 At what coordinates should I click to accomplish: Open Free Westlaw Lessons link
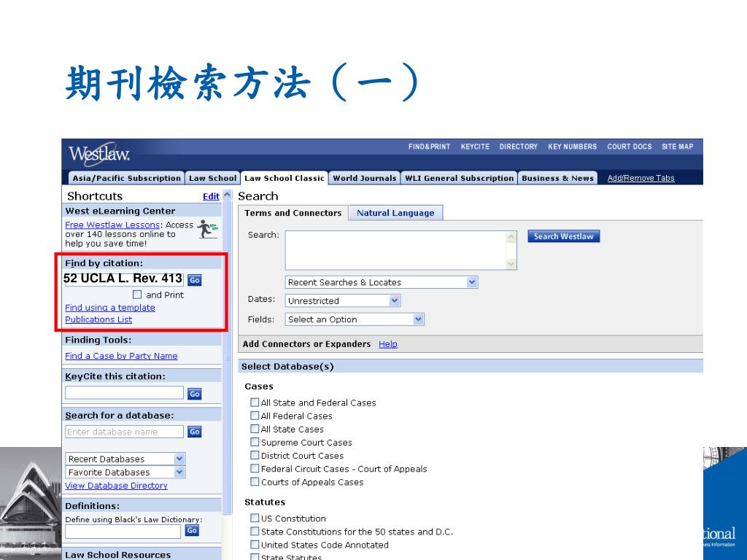click(x=112, y=225)
